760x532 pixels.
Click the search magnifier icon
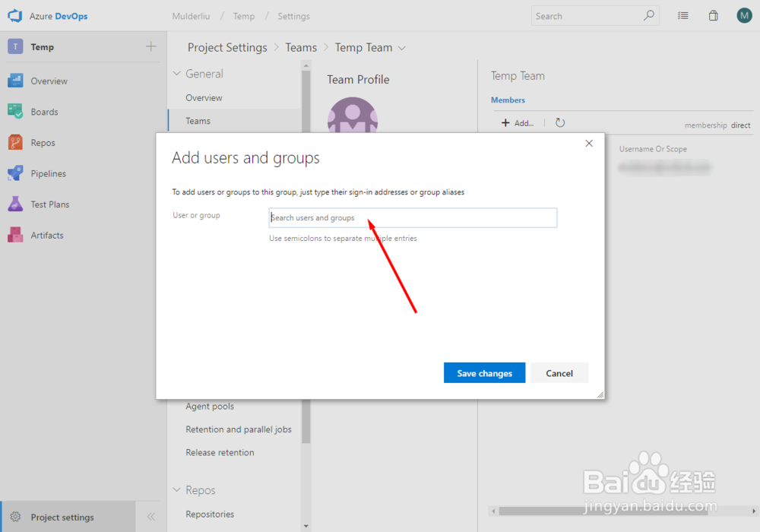click(x=649, y=15)
